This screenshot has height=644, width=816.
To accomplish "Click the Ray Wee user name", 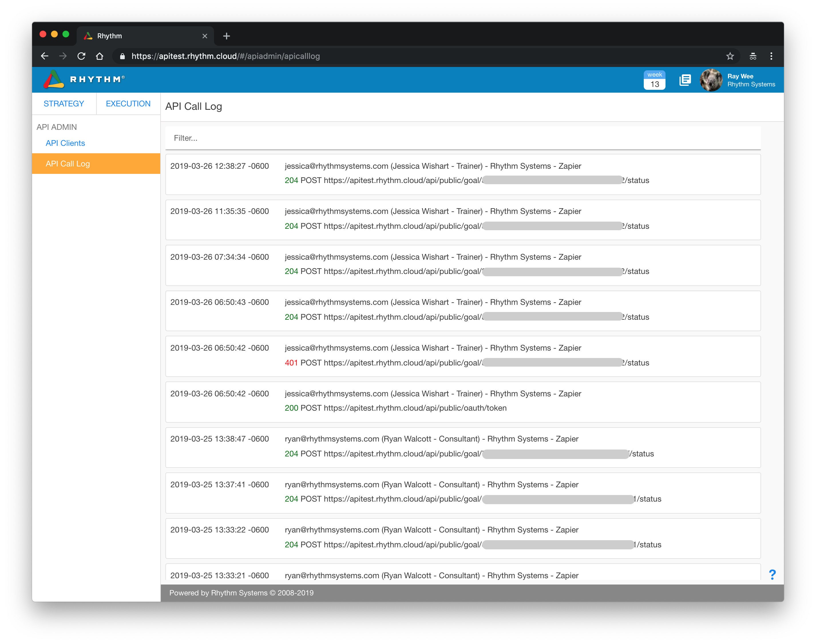I will [x=740, y=76].
